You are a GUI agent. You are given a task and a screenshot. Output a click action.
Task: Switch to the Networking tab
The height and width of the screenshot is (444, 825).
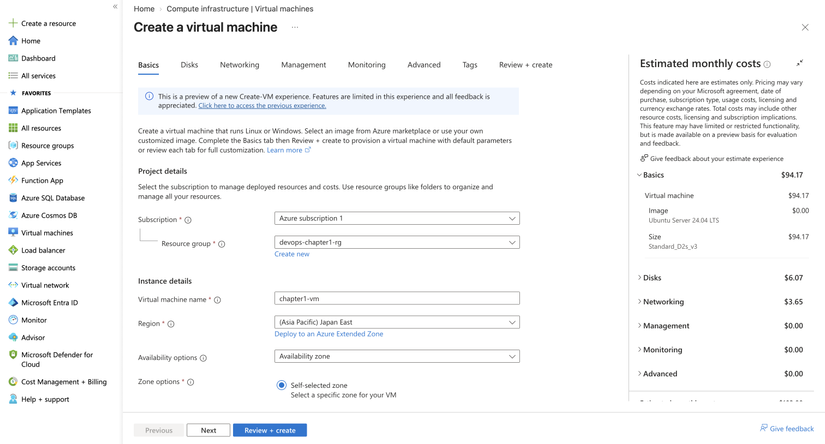(x=239, y=65)
